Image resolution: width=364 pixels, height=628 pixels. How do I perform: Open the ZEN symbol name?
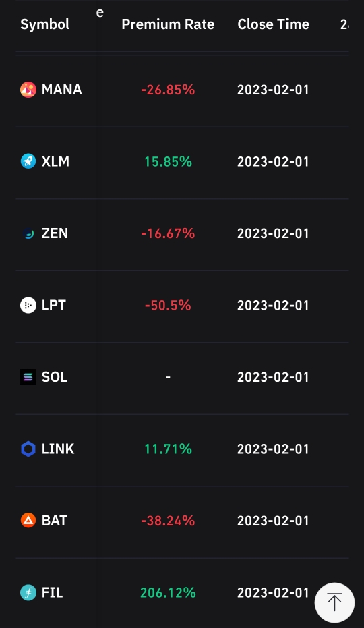coord(55,233)
